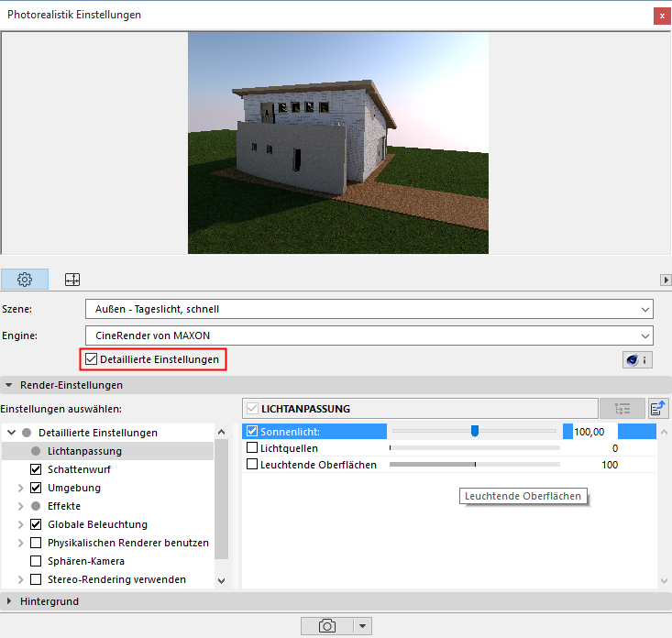Collapse the Detaillierte Einstellungen tree node
The height and width of the screenshot is (638, 672).
click(x=12, y=433)
